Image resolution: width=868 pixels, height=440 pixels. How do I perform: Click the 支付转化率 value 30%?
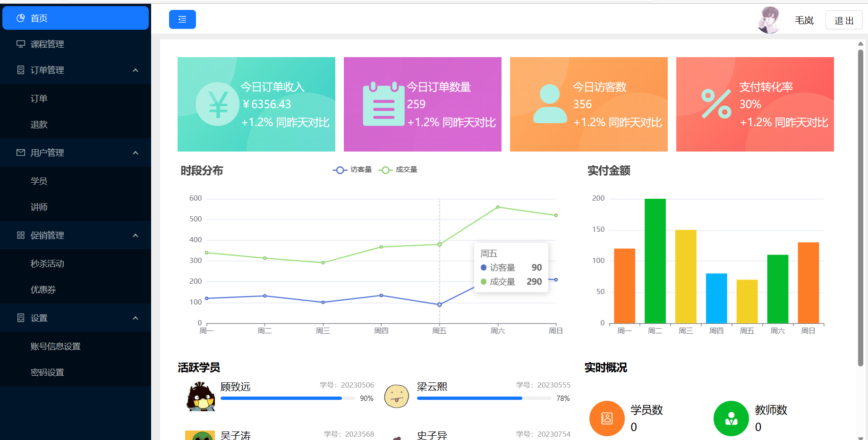pos(750,104)
